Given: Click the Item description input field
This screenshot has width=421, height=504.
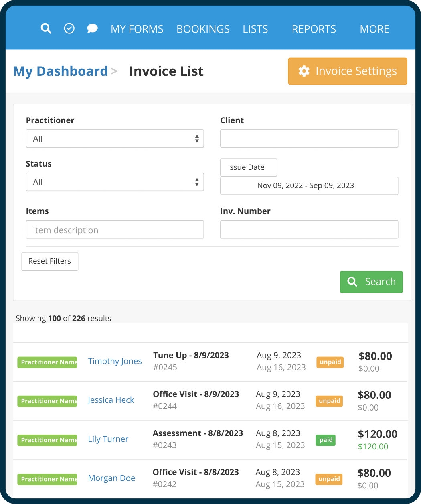Looking at the screenshot, I should click(115, 230).
